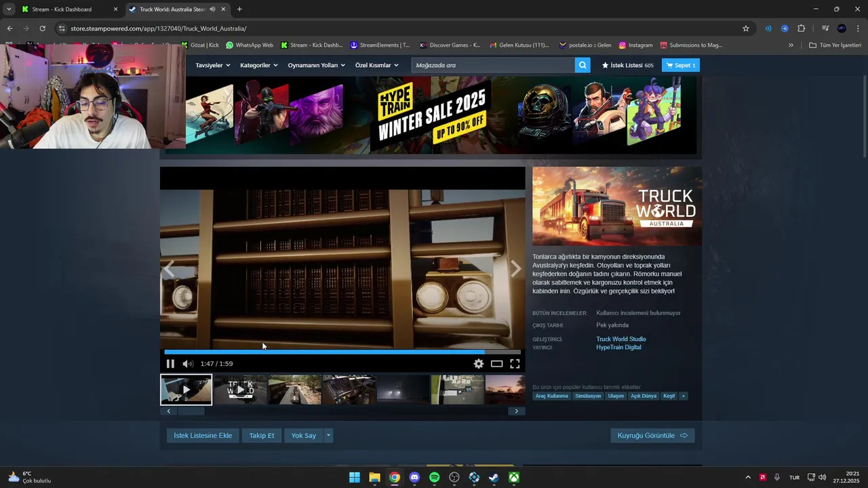Show more bookmarks with chevron

coord(791,45)
